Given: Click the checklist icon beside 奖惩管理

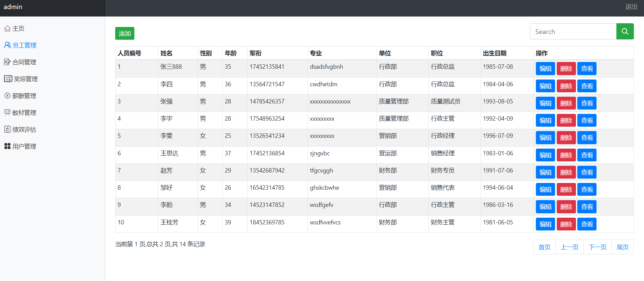Looking at the screenshot, I should pyautogui.click(x=8, y=79).
